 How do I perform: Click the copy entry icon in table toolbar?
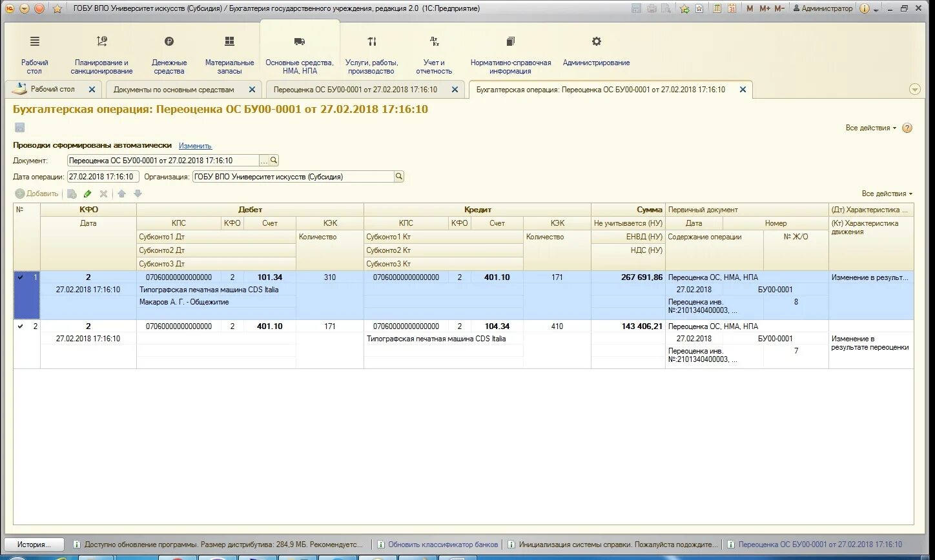72,194
